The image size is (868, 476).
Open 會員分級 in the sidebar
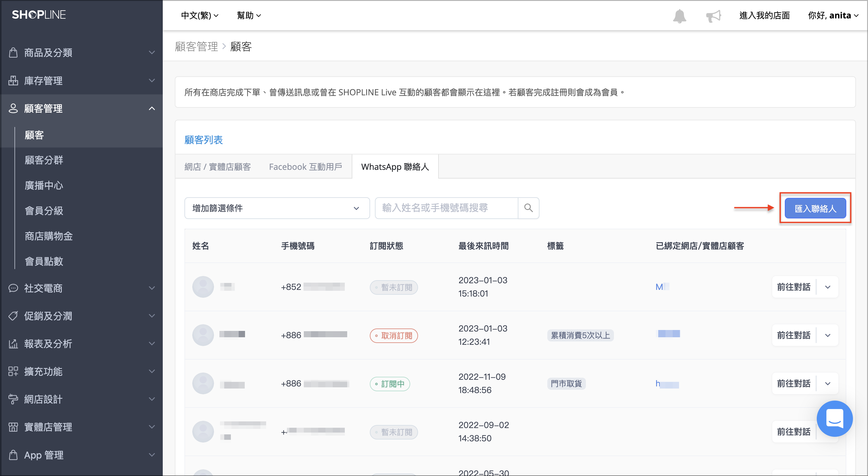pos(44,211)
